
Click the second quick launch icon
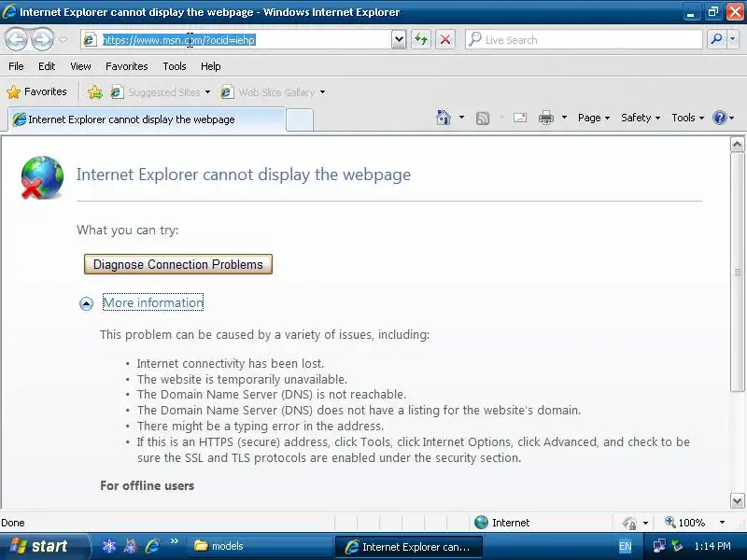pos(130,546)
